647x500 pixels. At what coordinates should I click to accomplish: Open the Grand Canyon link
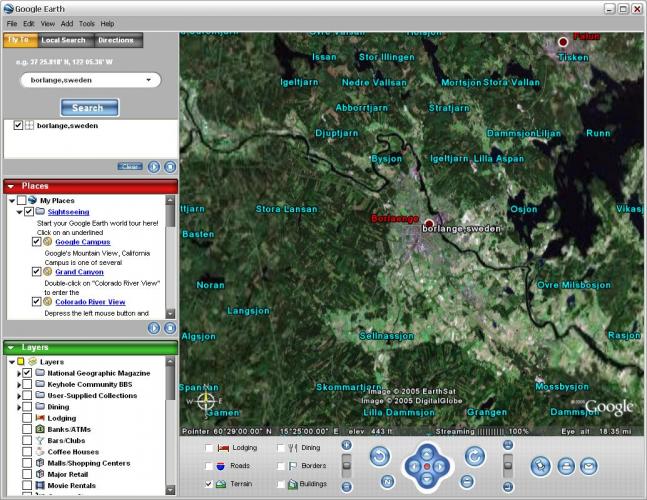(79, 272)
